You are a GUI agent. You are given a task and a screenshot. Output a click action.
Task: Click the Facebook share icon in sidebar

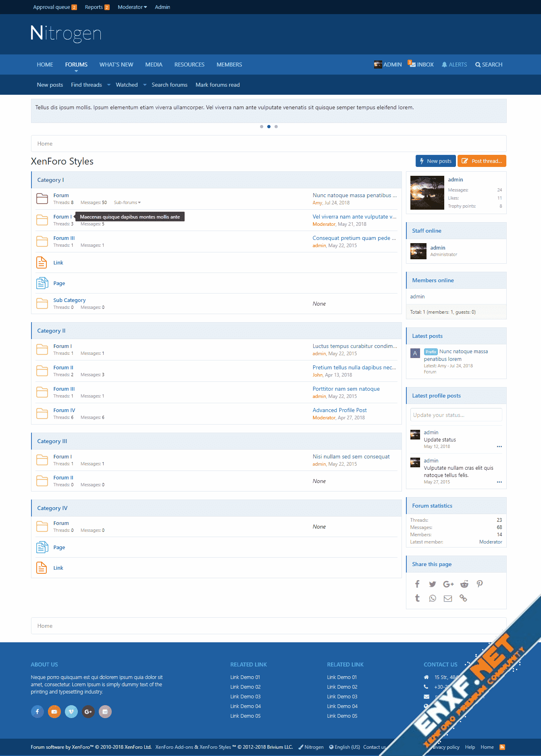[417, 584]
